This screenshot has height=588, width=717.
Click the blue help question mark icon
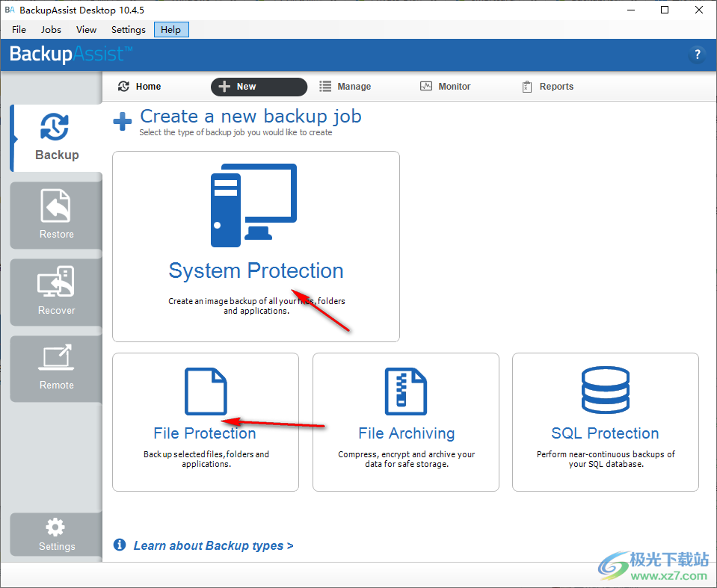(697, 55)
